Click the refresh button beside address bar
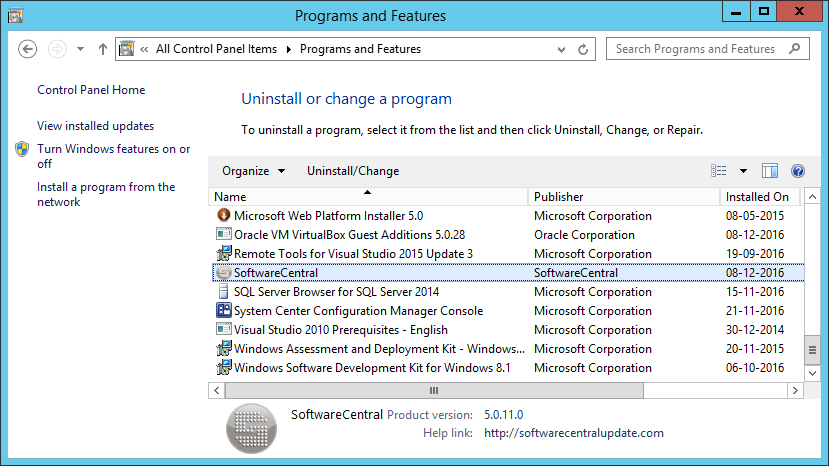Viewport: 829px width, 466px height. (x=586, y=49)
